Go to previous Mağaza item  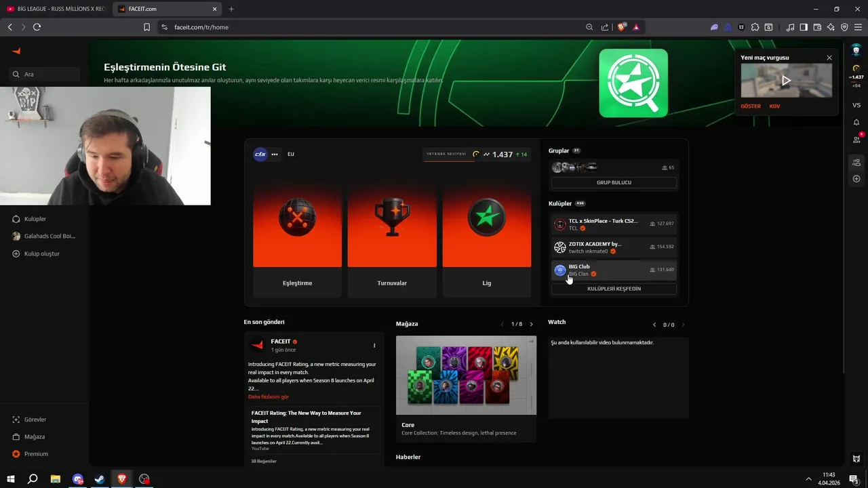pyautogui.click(x=502, y=325)
